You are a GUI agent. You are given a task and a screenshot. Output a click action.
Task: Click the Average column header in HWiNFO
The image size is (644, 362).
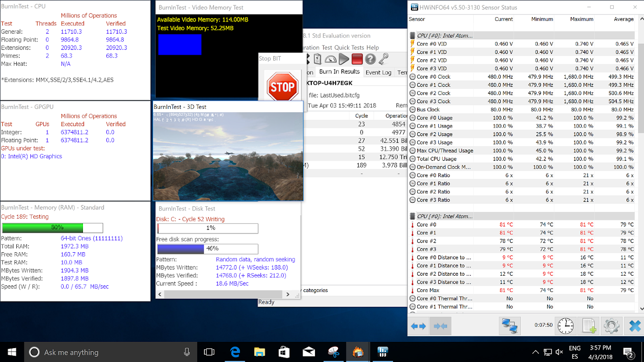623,19
